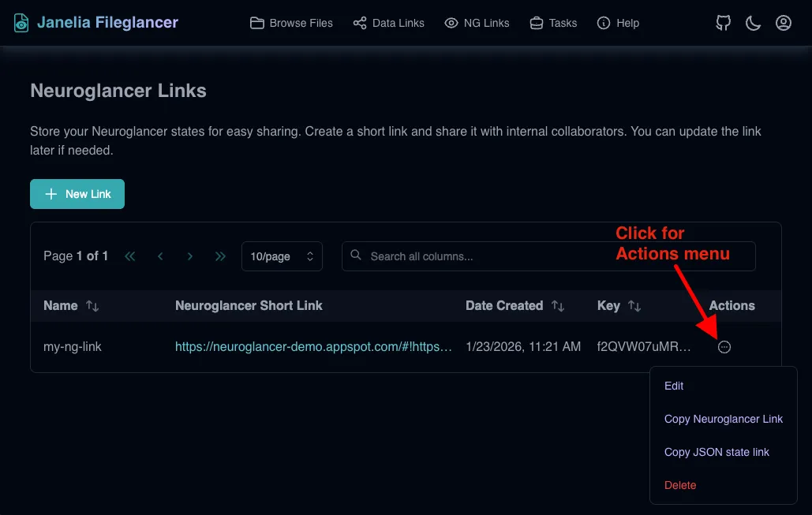Click the folder icon next to Browse Files
The image size is (812, 515).
tap(256, 23)
